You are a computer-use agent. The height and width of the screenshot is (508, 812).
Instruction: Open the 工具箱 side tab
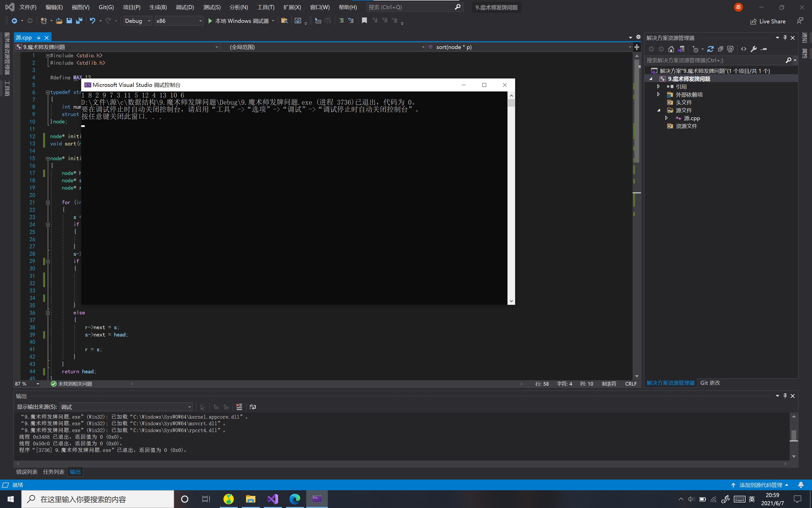tap(7, 88)
